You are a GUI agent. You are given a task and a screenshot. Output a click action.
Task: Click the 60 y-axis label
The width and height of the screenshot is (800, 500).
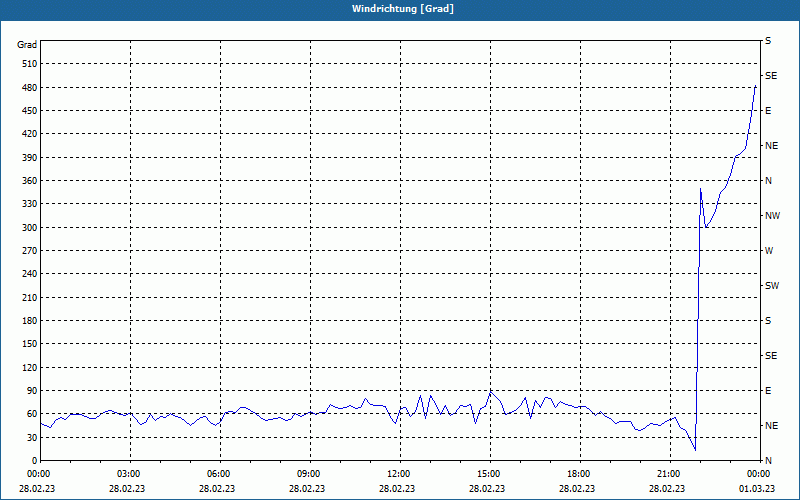(x=32, y=413)
